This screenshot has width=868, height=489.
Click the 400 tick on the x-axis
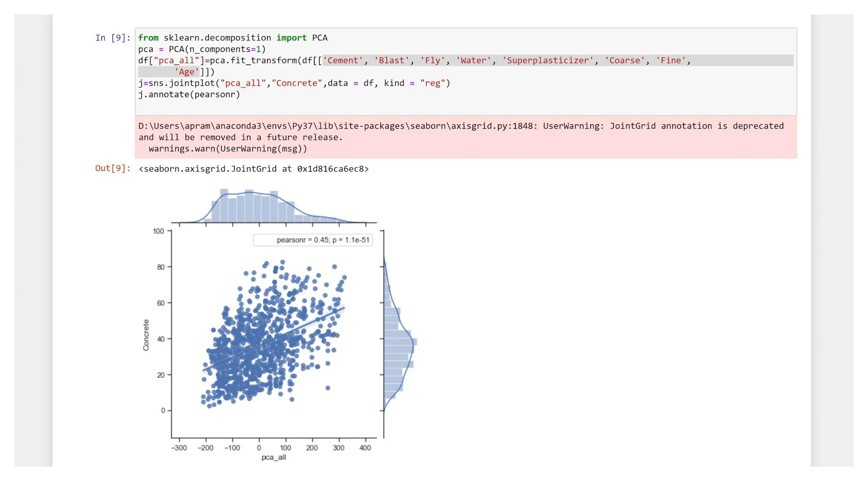click(x=365, y=448)
